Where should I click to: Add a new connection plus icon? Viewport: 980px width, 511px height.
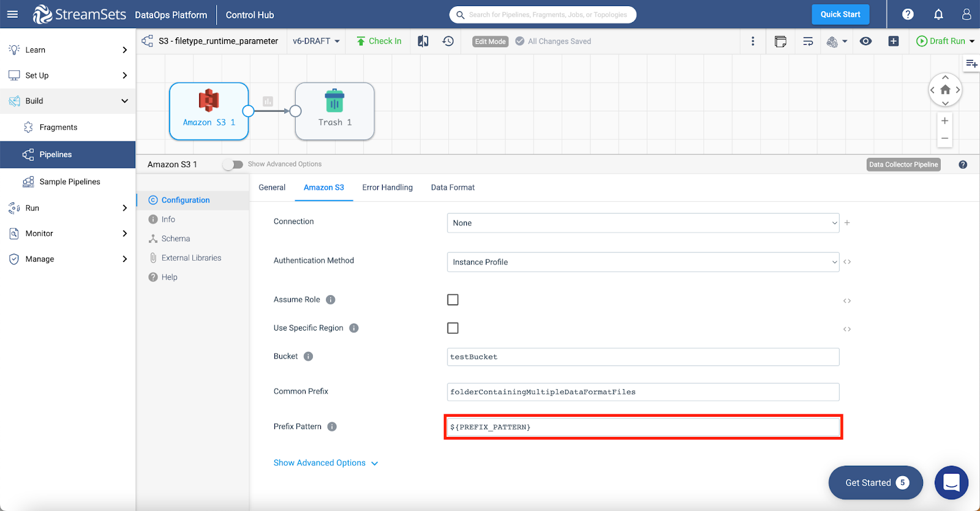(847, 223)
